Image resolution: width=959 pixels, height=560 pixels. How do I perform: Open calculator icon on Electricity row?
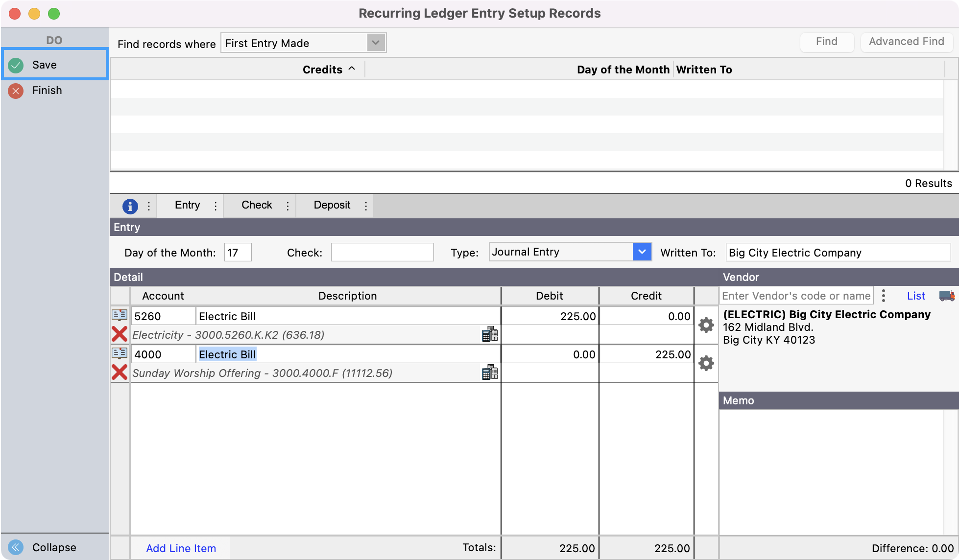point(489,334)
